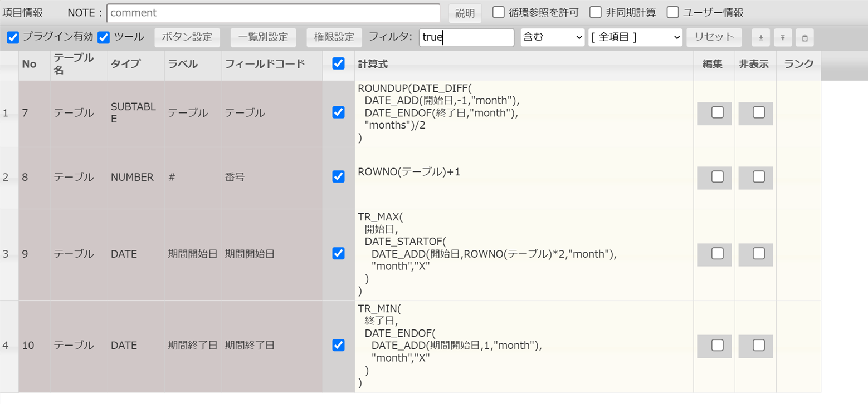Check the 編集 box for SUBTABLE row
Viewport: 868px width, 404px height.
click(718, 112)
